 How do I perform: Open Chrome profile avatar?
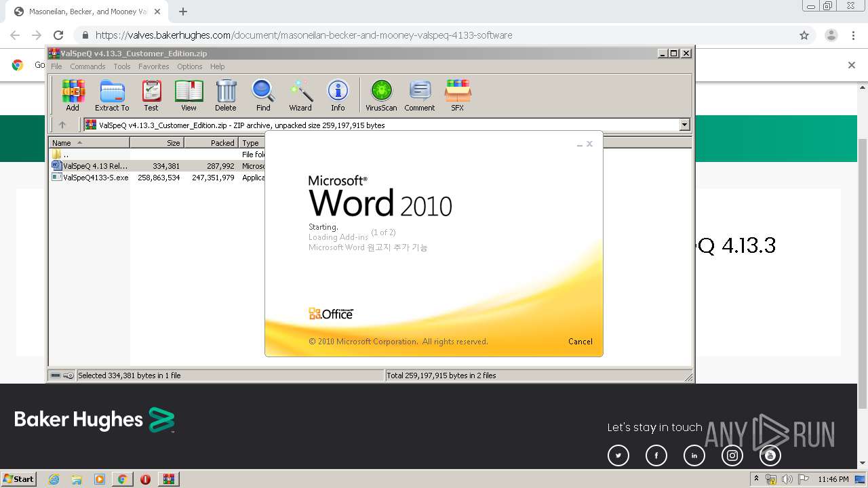pos(831,35)
